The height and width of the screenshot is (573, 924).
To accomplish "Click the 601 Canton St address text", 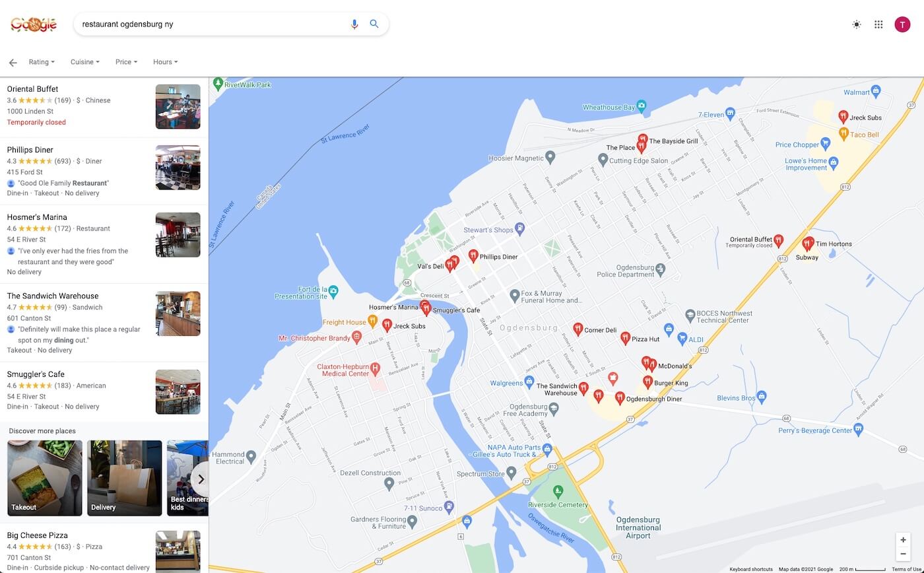I will (29, 318).
